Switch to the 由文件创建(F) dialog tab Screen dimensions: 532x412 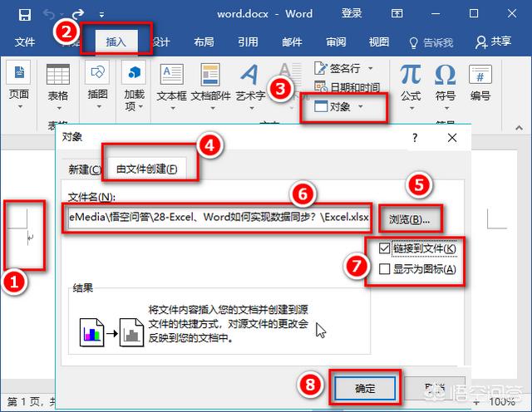146,169
